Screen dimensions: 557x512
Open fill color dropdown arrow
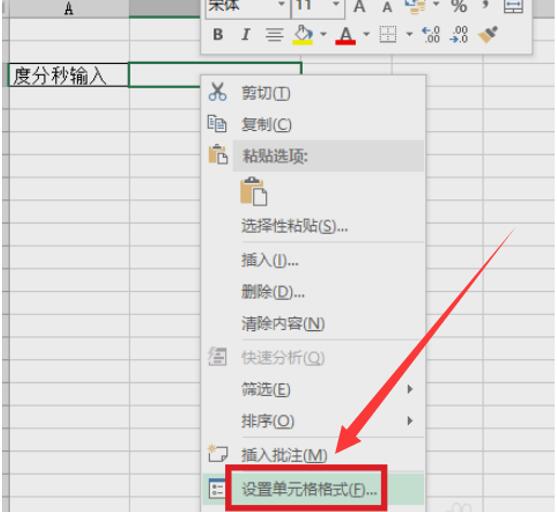(323, 34)
